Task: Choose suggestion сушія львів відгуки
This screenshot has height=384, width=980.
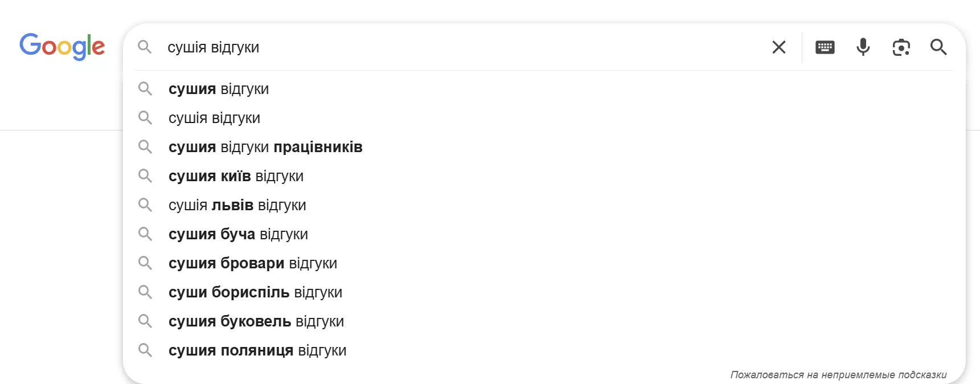Action: 237,205
